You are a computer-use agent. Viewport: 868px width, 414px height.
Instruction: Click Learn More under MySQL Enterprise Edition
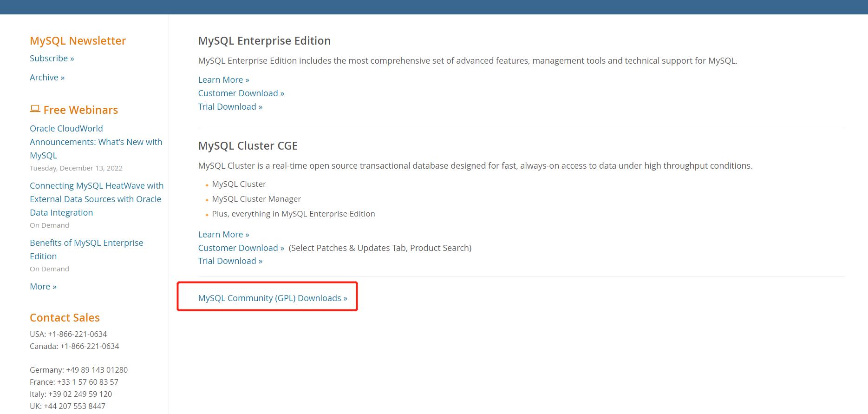click(223, 80)
